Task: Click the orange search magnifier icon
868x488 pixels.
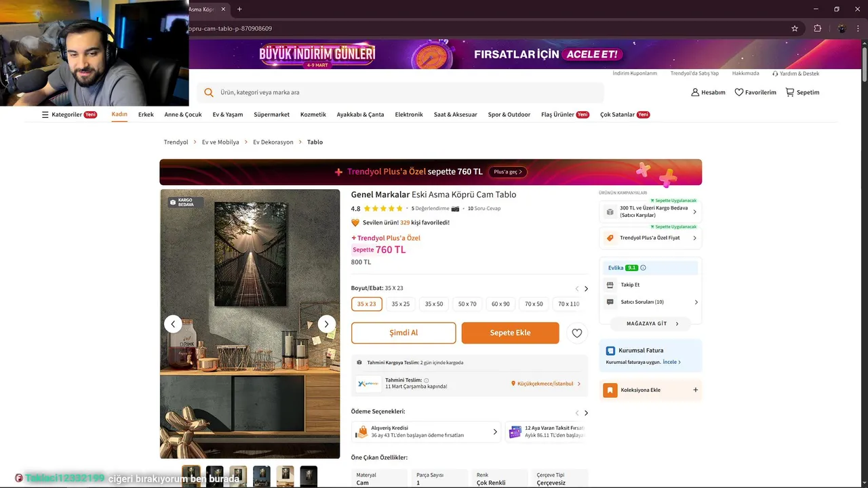Action: coord(209,92)
